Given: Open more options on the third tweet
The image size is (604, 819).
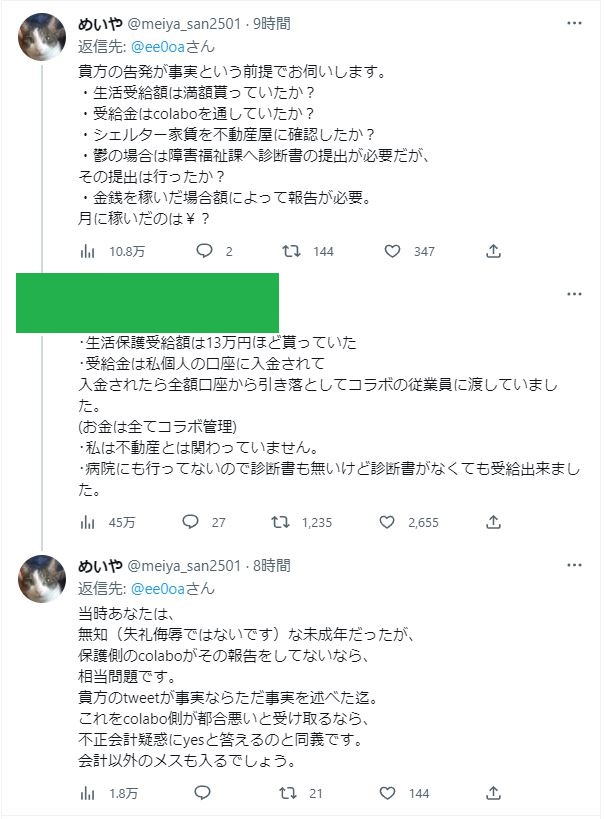Looking at the screenshot, I should click(x=574, y=565).
